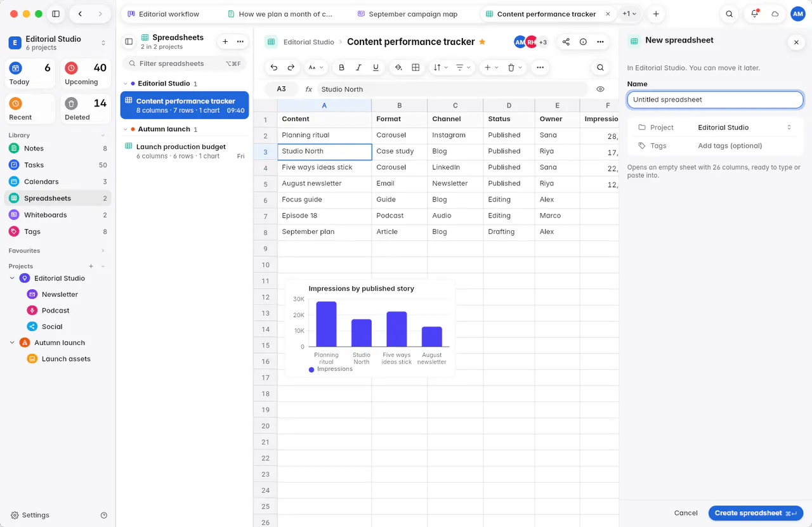This screenshot has width=812, height=527.
Task: Switch to the Editorial workflow tab
Action: [164, 14]
